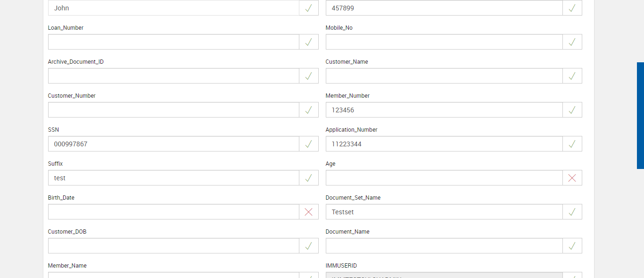This screenshot has height=278, width=644.
Task: Click the checkmark icon beside Loan_Number
Action: tap(308, 42)
